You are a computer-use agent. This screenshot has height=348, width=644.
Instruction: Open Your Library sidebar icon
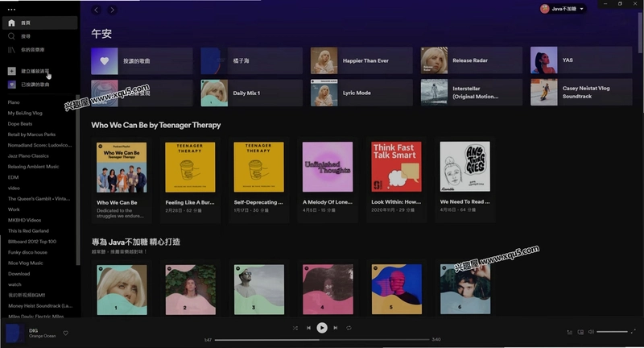[11, 50]
